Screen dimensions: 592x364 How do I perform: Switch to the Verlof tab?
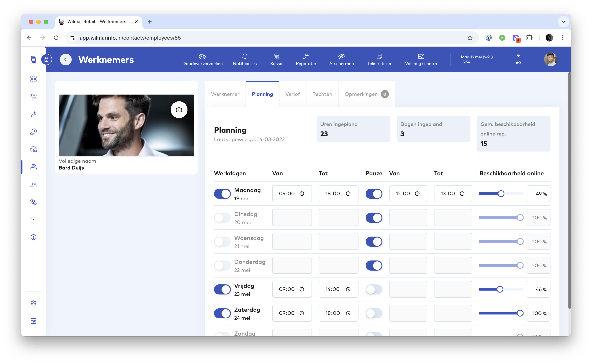tap(292, 94)
